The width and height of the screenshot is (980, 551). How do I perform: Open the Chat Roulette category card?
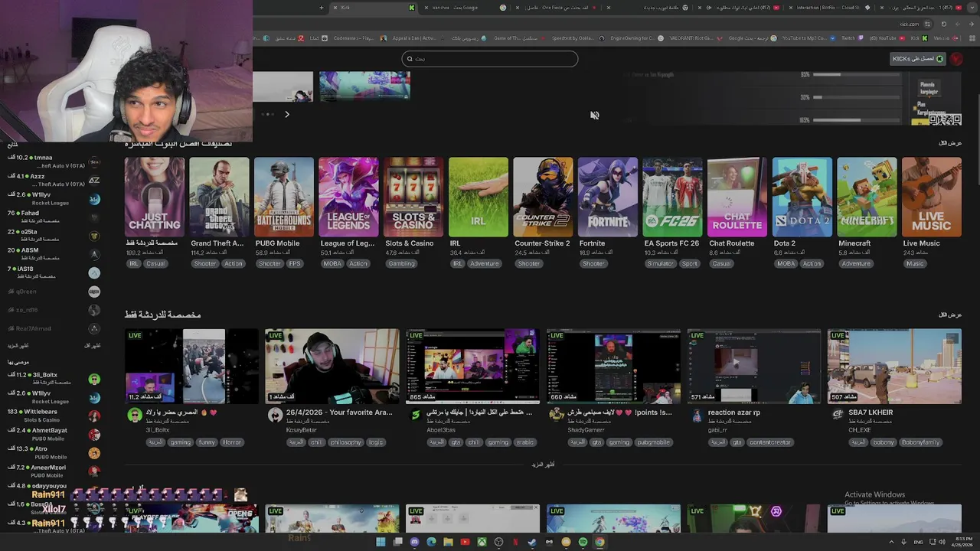(737, 197)
